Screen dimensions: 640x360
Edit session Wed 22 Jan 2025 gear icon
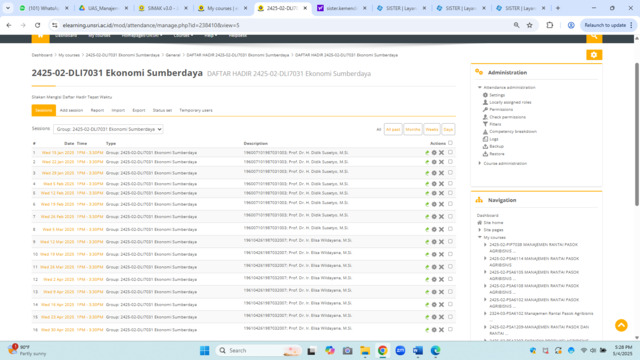point(434,162)
